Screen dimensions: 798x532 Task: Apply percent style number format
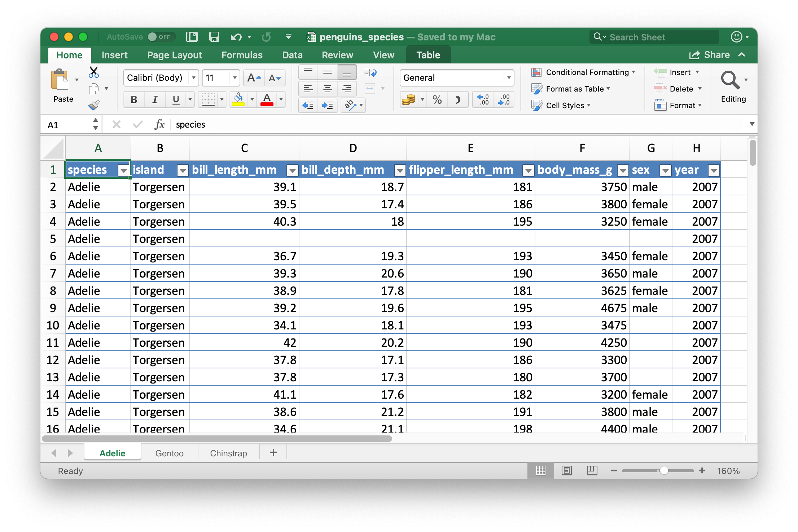[437, 99]
